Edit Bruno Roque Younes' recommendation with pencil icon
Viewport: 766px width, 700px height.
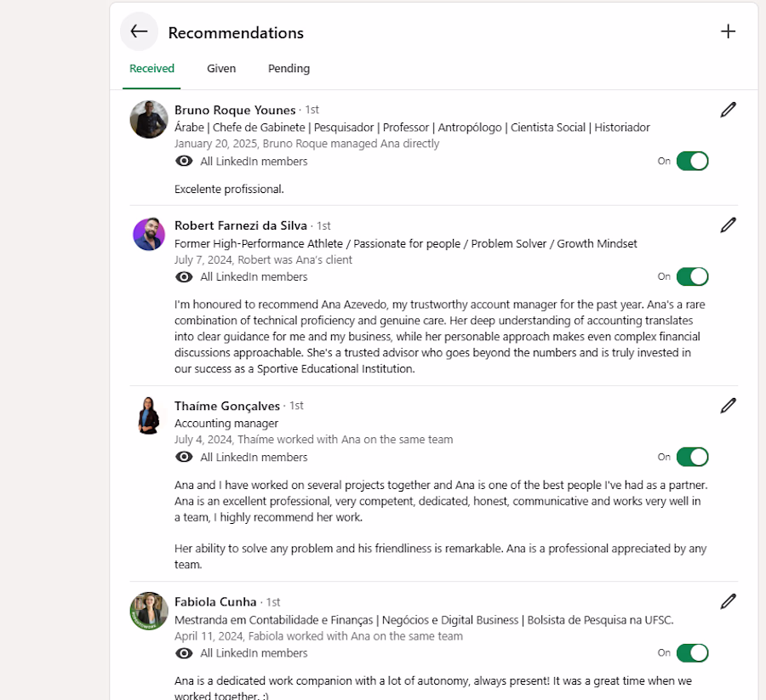728,110
